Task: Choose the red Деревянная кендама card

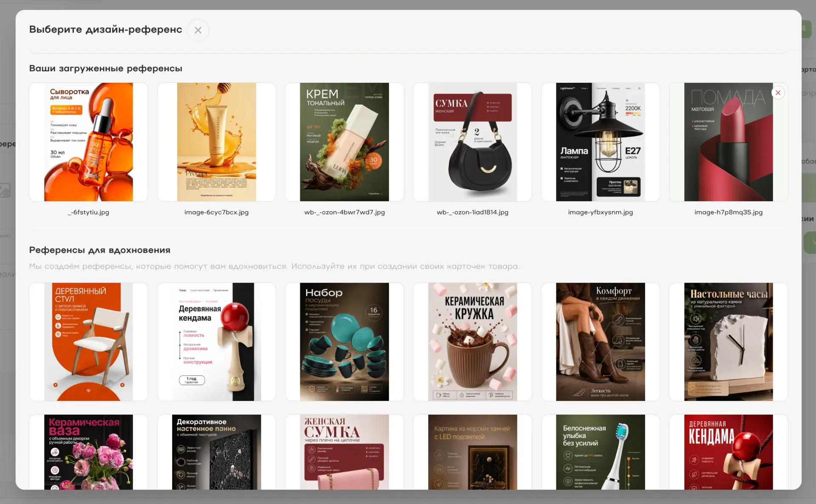Action: click(728, 452)
